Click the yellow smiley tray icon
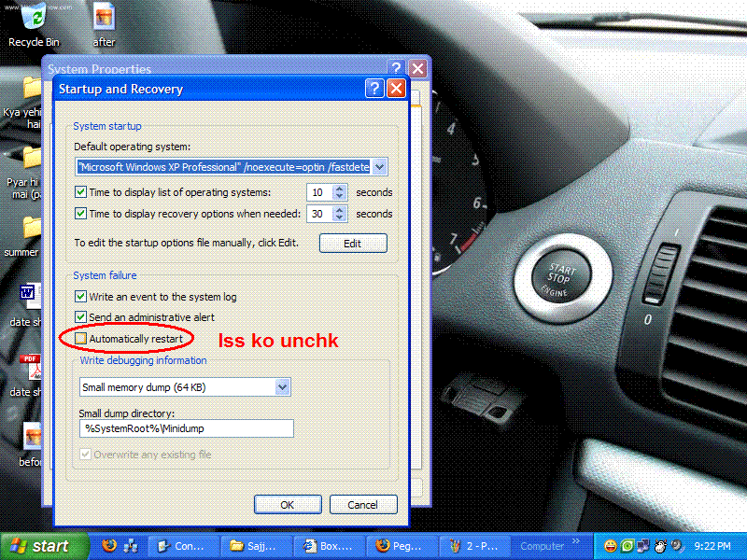This screenshot has height=560, width=747. coord(611,546)
